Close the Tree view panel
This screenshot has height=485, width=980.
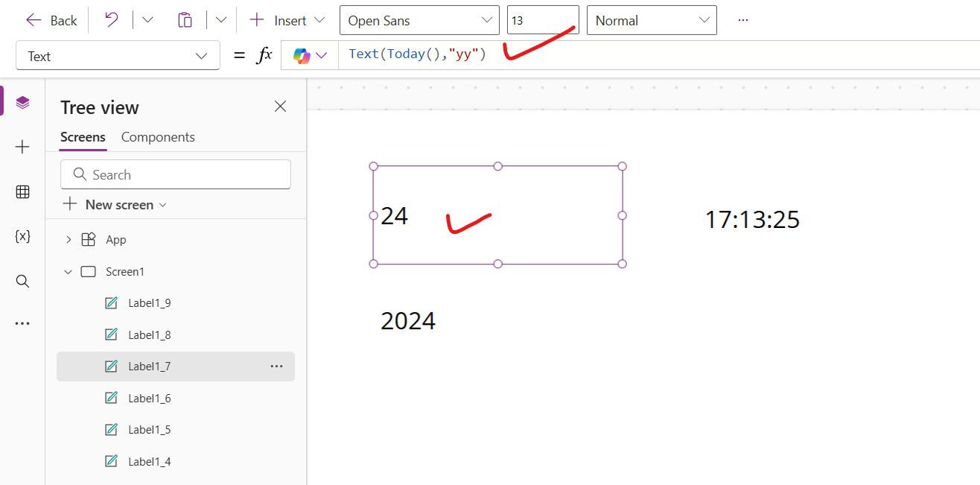(280, 107)
